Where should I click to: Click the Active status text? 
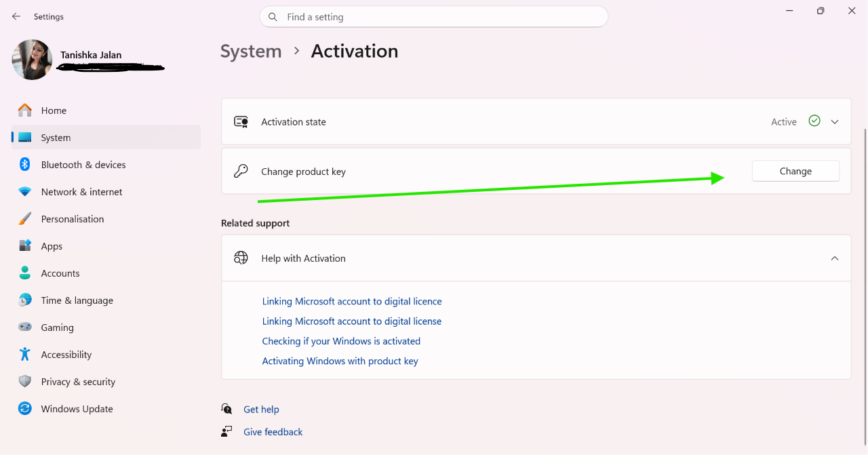(784, 122)
